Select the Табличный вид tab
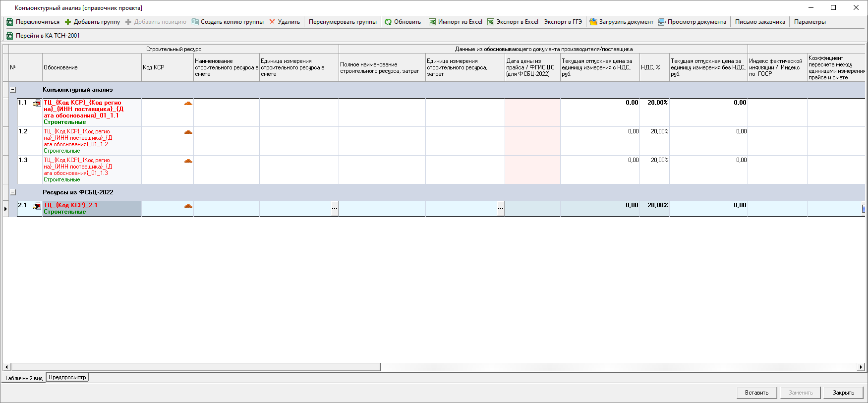Viewport: 868px width, 403px height. 23,378
